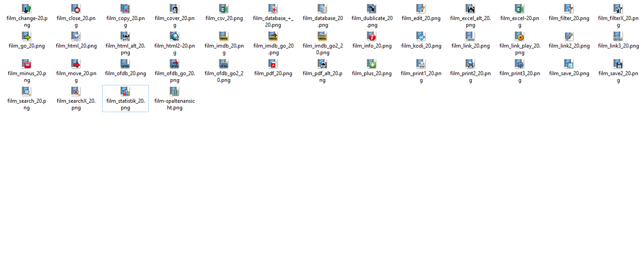
Task: Select film_copy_20.png icon
Action: tap(125, 8)
